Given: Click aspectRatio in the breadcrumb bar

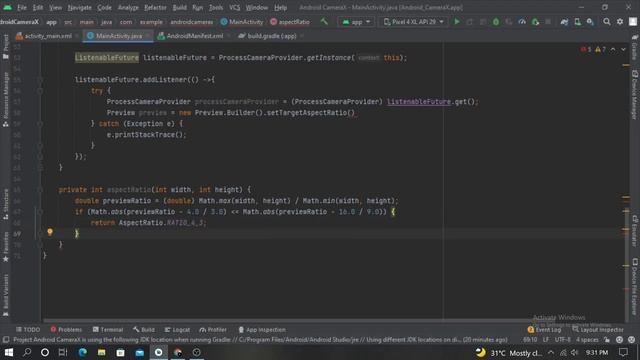Looking at the screenshot, I should [x=290, y=22].
